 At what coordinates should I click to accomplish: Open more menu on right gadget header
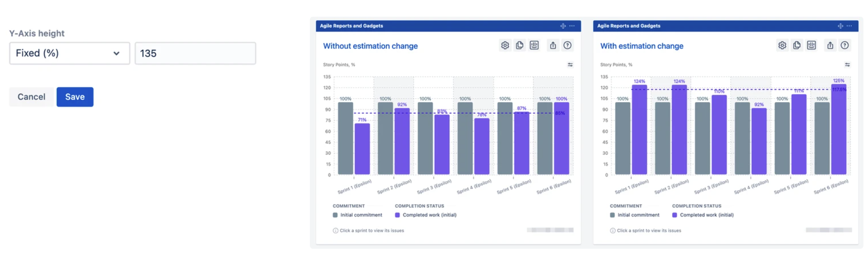849,26
